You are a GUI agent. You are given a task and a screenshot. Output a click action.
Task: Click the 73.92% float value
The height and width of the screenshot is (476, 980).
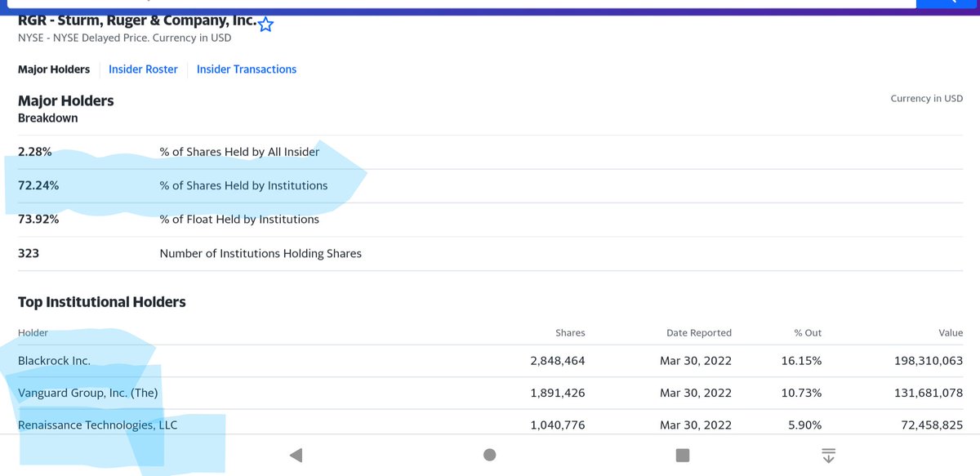point(38,219)
